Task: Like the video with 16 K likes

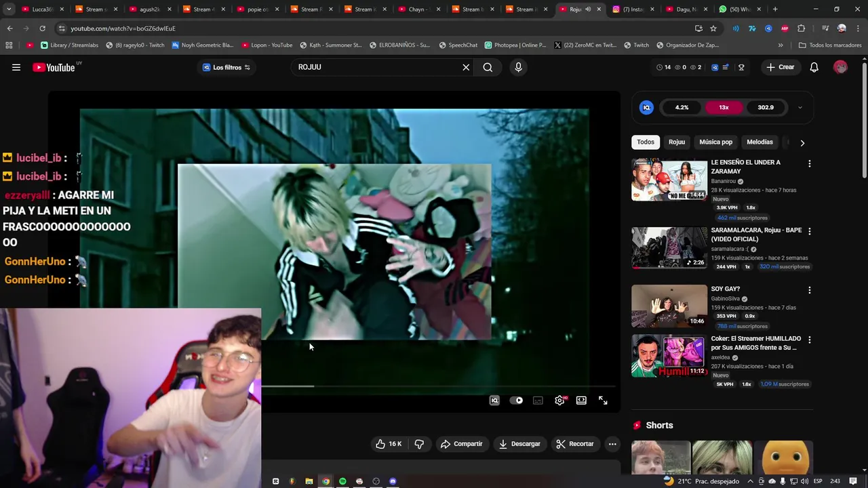Action: click(389, 444)
